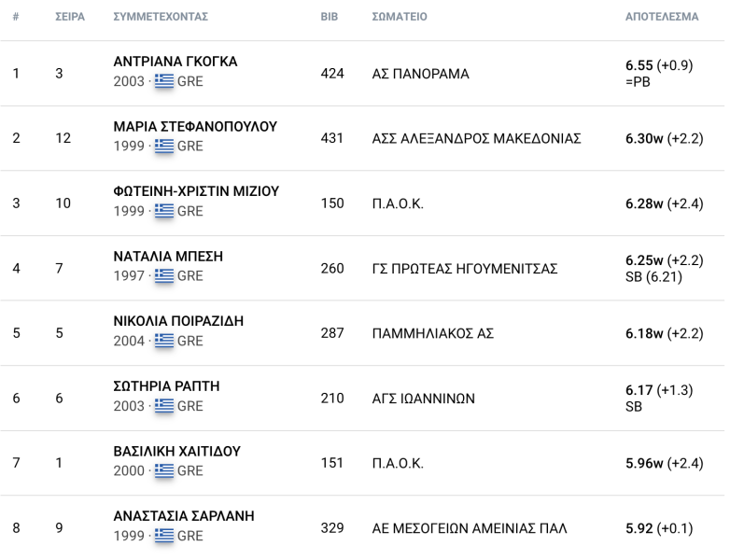Click Greek flag under ΦΩΤΕΙΝΗ-ΧΡΙΣΤΙΝ ΜΙΖΙΟΥ
730x560 pixels.
[164, 211]
